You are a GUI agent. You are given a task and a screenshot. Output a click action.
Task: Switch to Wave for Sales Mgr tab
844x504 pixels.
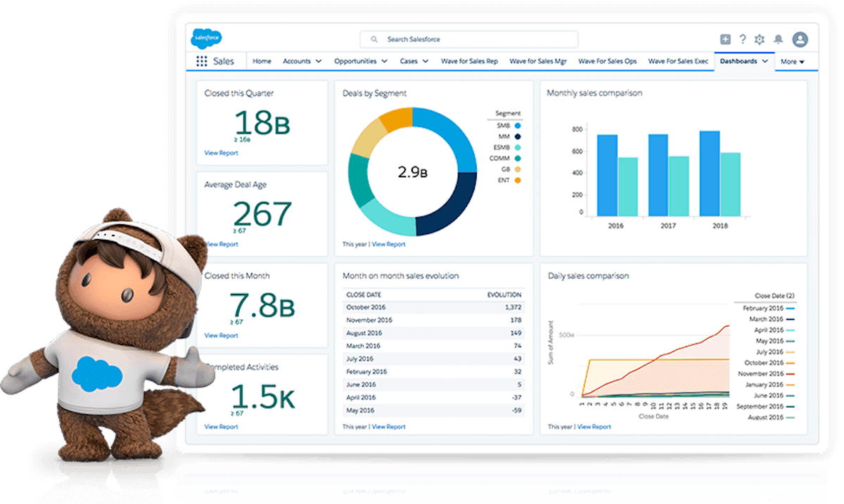[x=537, y=61]
